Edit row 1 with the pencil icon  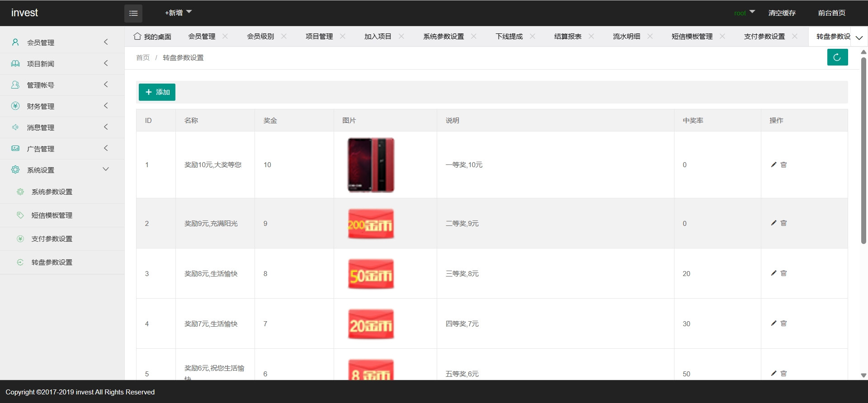(774, 164)
